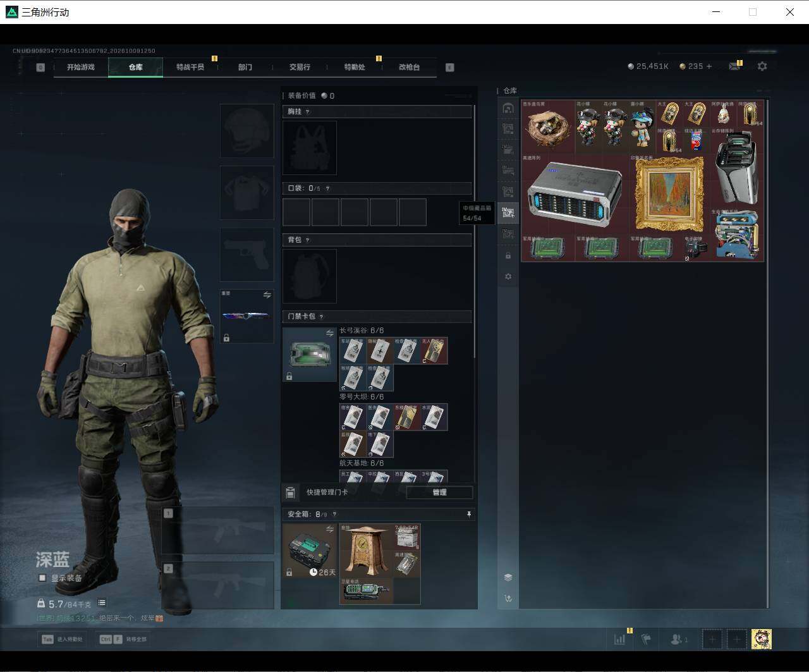809x672 pixels.
Task: Switch to the 特战干员 tab
Action: (x=190, y=67)
